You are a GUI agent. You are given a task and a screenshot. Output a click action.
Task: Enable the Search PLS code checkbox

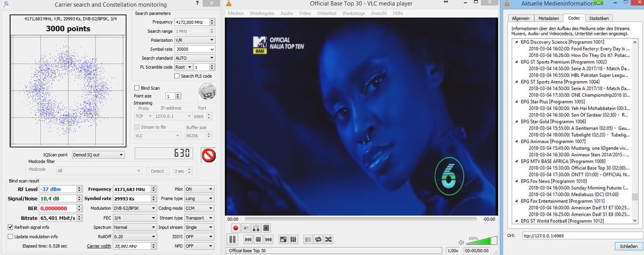tap(177, 76)
